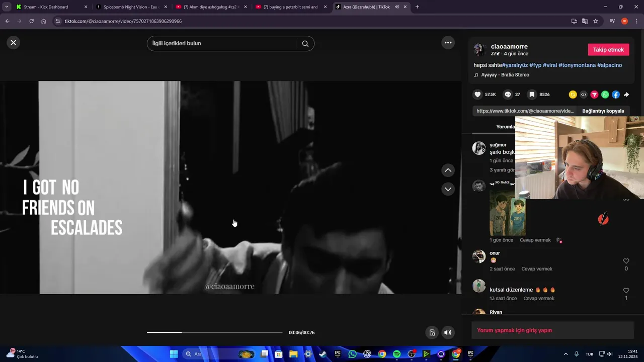Reply to the kutsal düzenleme comment
644x362 pixels.
(x=539, y=299)
